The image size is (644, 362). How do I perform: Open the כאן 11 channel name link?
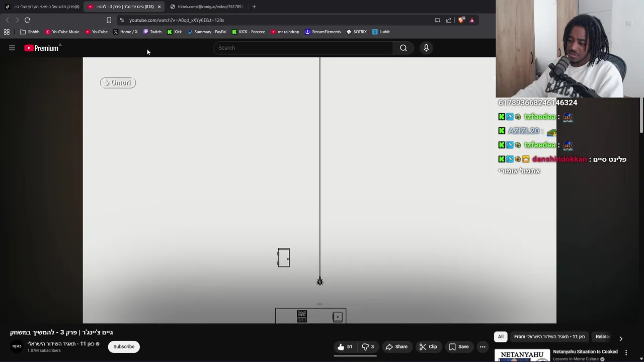[61, 344]
